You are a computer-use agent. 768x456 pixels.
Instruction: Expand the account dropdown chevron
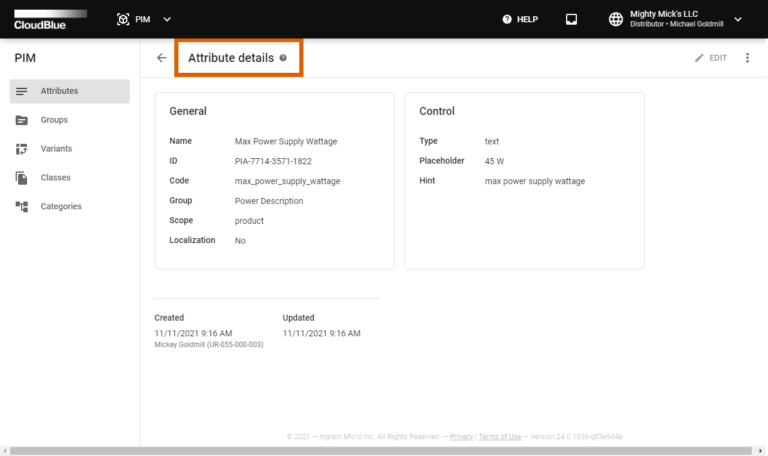click(738, 20)
